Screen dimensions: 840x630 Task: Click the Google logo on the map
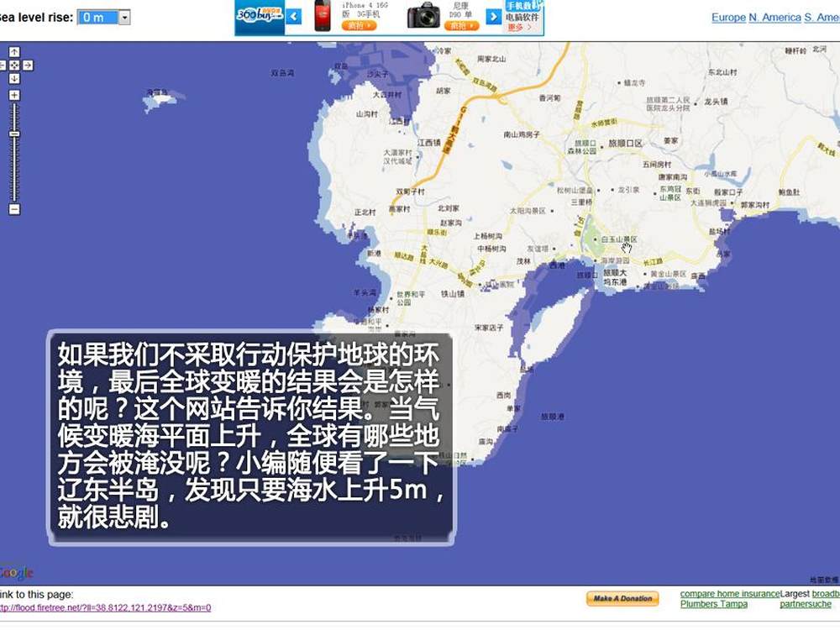tap(17, 573)
